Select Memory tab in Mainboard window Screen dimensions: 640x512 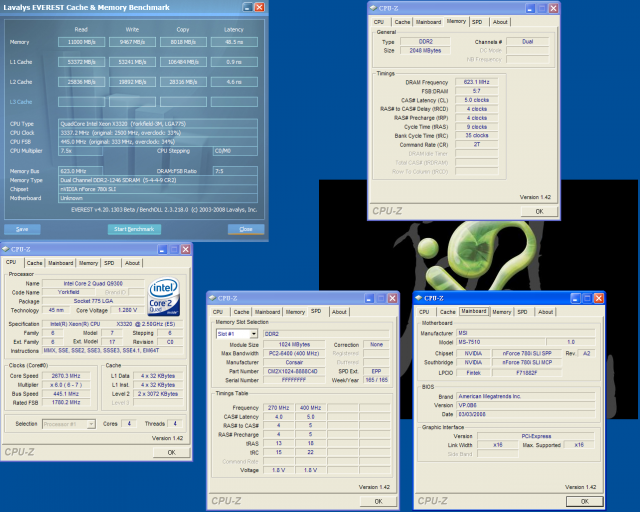(502, 312)
